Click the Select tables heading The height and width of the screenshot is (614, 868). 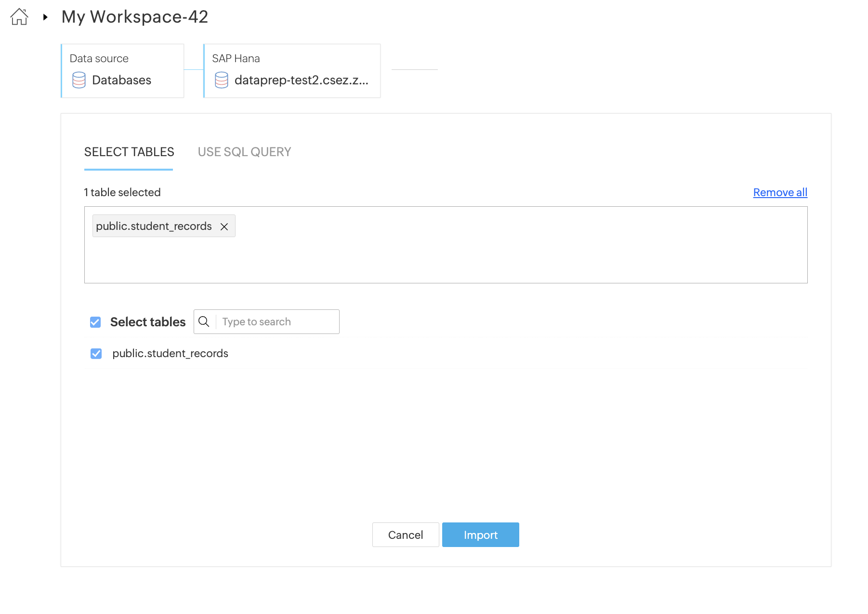point(148,322)
